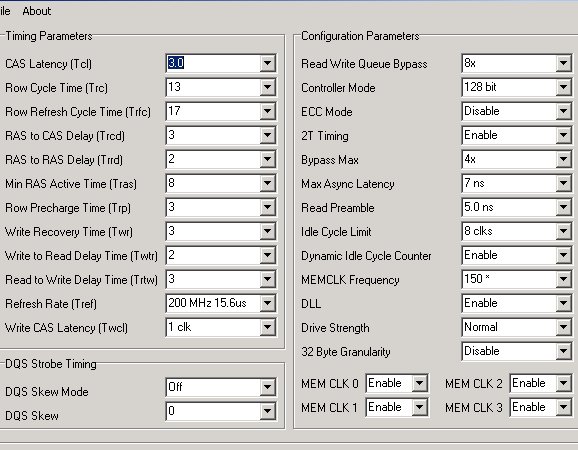Image resolution: width=578 pixels, height=450 pixels.
Task: Open the MEM CLK 0 Enable dropdown
Action: pyautogui.click(x=419, y=384)
